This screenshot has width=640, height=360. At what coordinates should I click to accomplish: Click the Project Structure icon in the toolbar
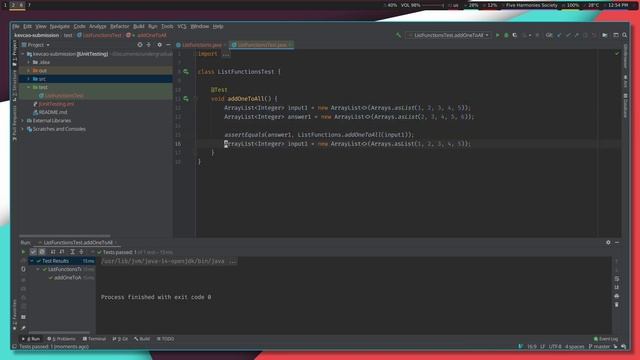click(605, 36)
